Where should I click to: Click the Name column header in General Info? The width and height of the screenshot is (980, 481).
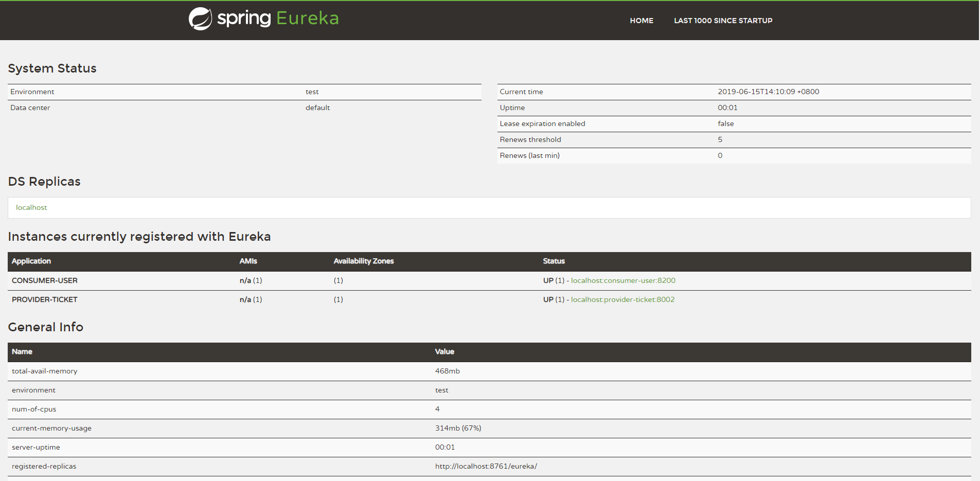point(22,352)
